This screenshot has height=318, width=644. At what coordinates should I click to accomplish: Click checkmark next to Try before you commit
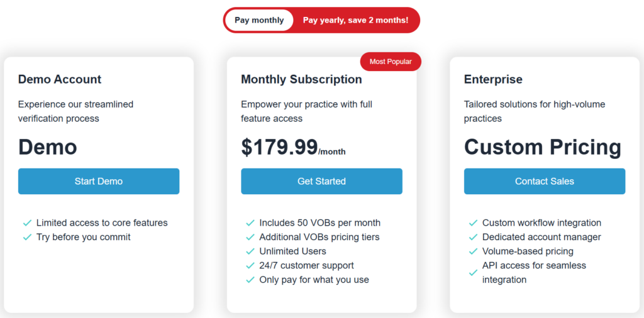(x=27, y=238)
